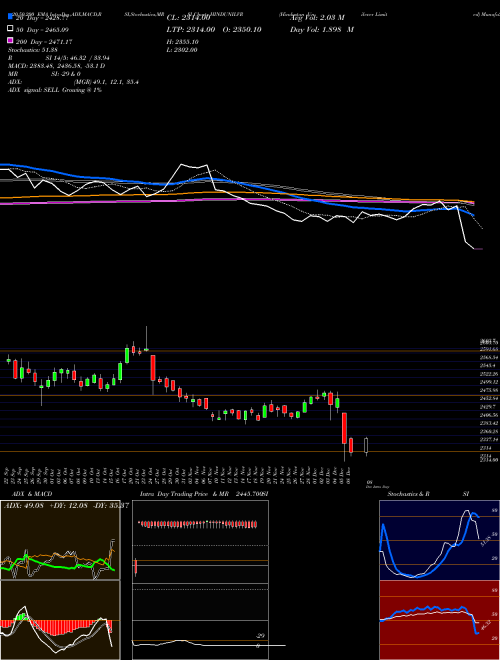500x660 pixels.
Task: Click the 'H: 2355.10' high price
Action: click(183, 42)
